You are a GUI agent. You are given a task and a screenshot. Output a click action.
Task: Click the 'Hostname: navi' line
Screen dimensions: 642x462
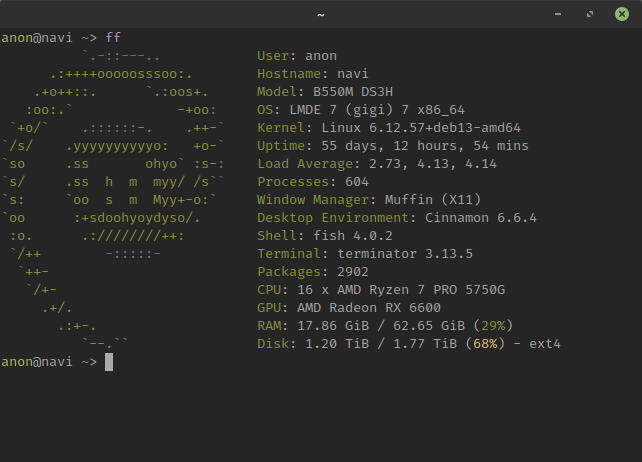[x=313, y=74]
